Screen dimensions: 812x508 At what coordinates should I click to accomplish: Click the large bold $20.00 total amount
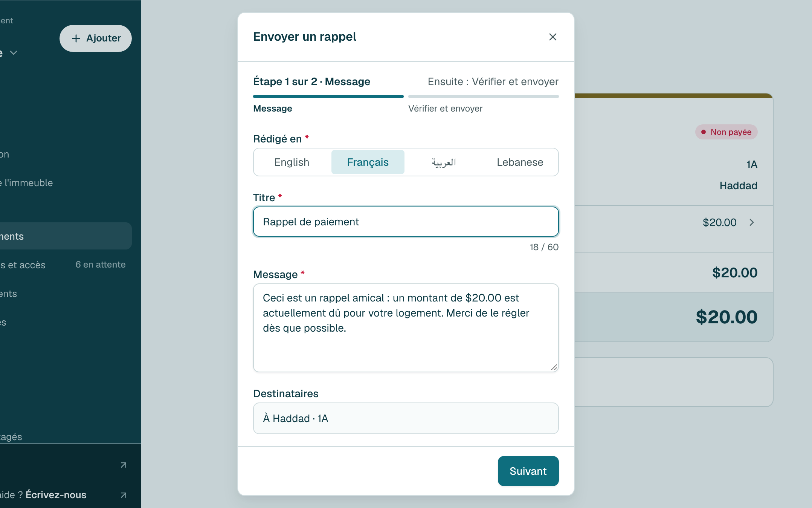[x=727, y=317]
